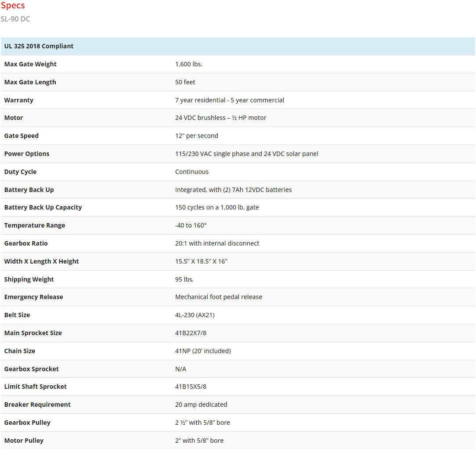Click the 'Max Gate Weight' label

(x=30, y=64)
